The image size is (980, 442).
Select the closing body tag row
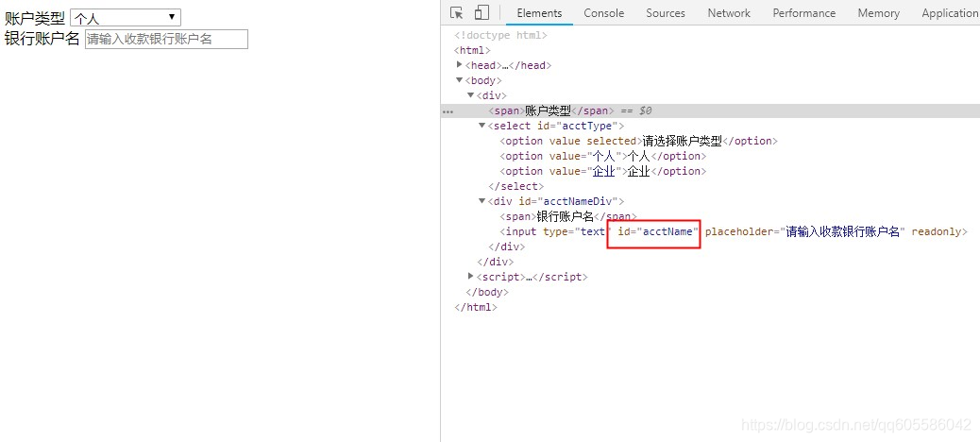[487, 292]
